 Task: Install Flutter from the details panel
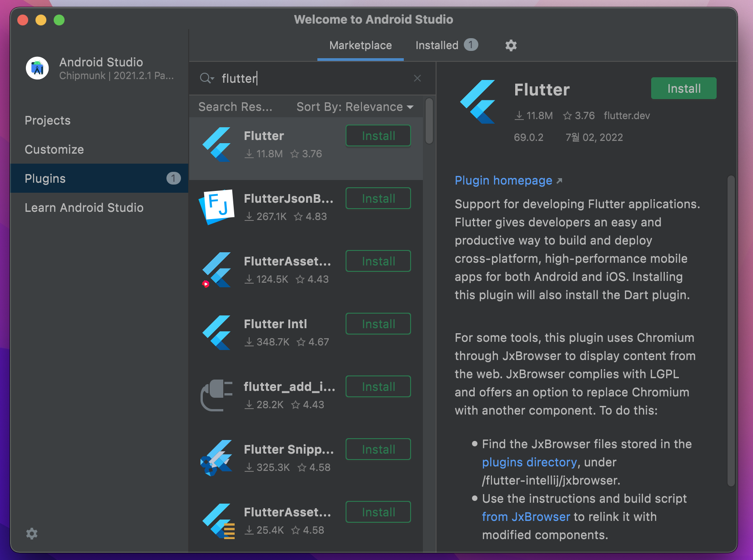(x=683, y=88)
